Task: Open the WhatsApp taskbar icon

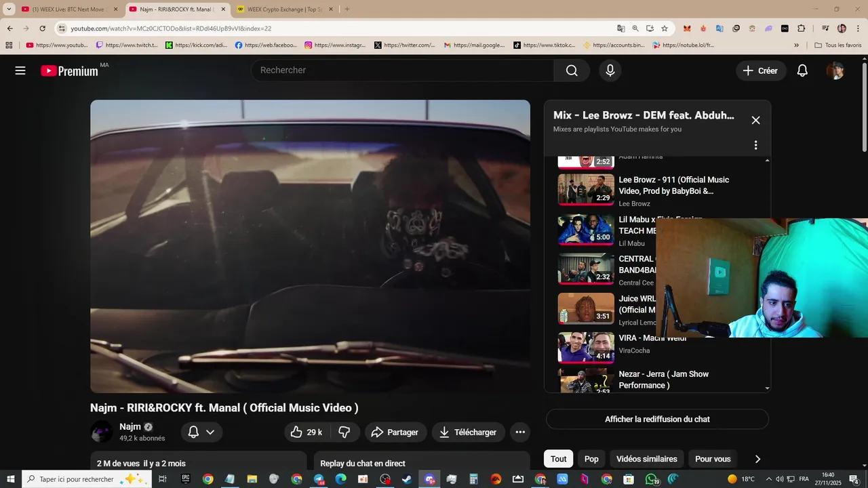Action: click(651, 479)
